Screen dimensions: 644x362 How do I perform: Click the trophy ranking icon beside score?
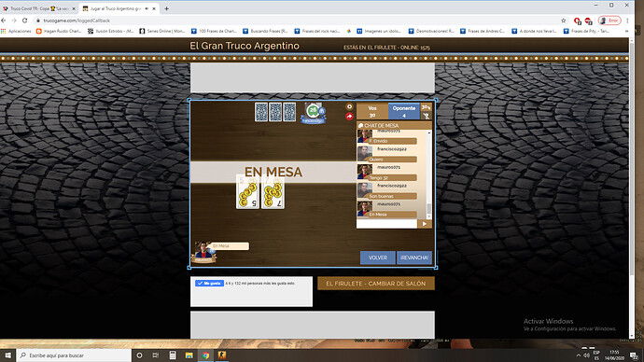pyautogui.click(x=426, y=116)
